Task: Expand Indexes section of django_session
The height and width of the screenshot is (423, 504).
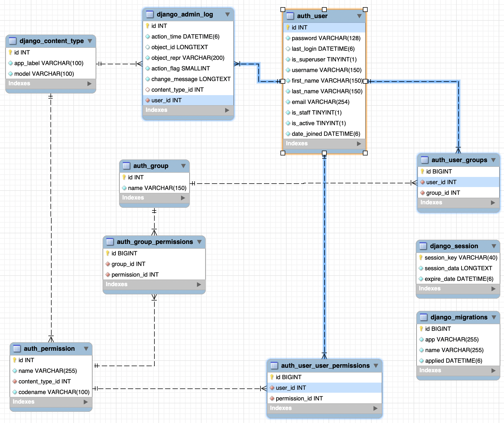Action: pos(493,289)
